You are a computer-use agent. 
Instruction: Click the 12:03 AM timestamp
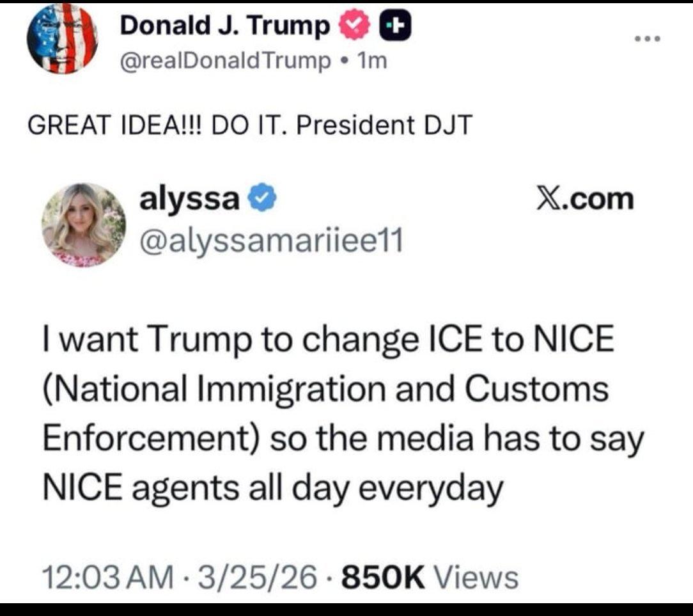pos(108,577)
